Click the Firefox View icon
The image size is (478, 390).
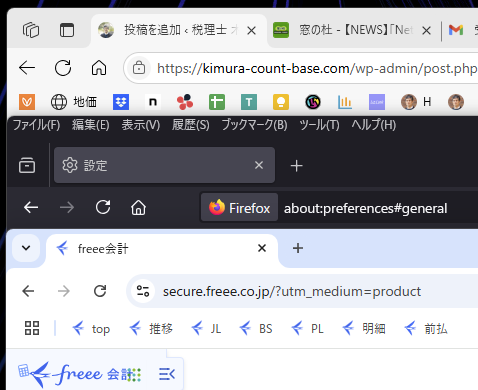coord(27,165)
